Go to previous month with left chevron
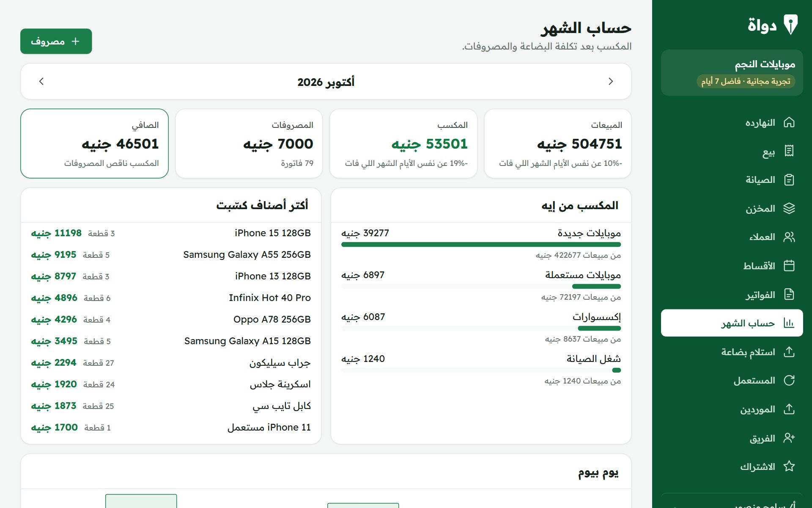The image size is (812, 508). click(x=41, y=81)
